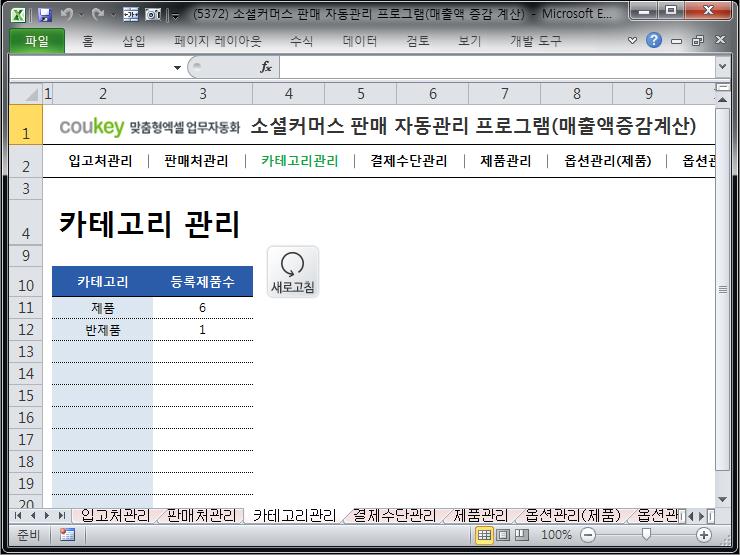Click the horizontal scrollbar right arrow
This screenshot has height=555, width=740.
(x=701, y=516)
